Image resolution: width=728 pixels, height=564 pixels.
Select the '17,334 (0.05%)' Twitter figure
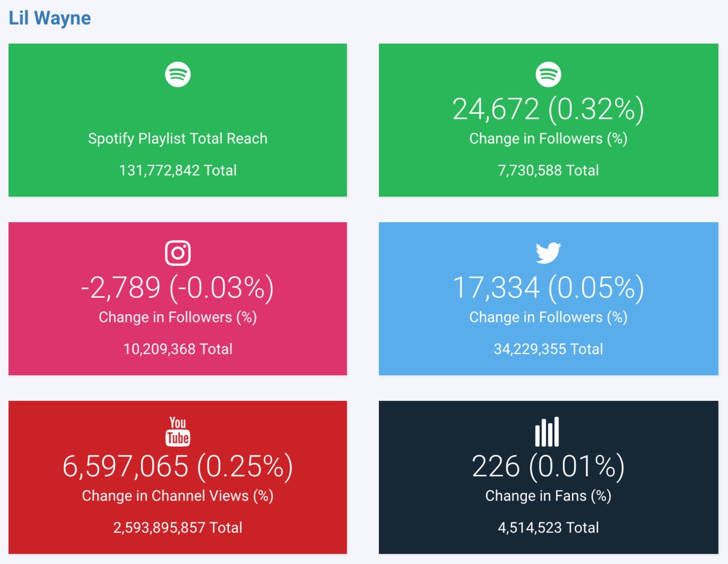point(548,288)
